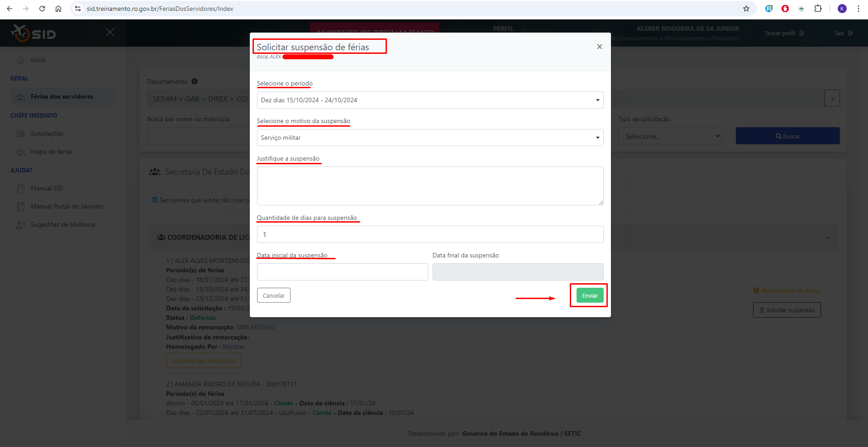Open Solicitações under Chefe Imediato
The height and width of the screenshot is (447, 868).
pyautogui.click(x=47, y=133)
